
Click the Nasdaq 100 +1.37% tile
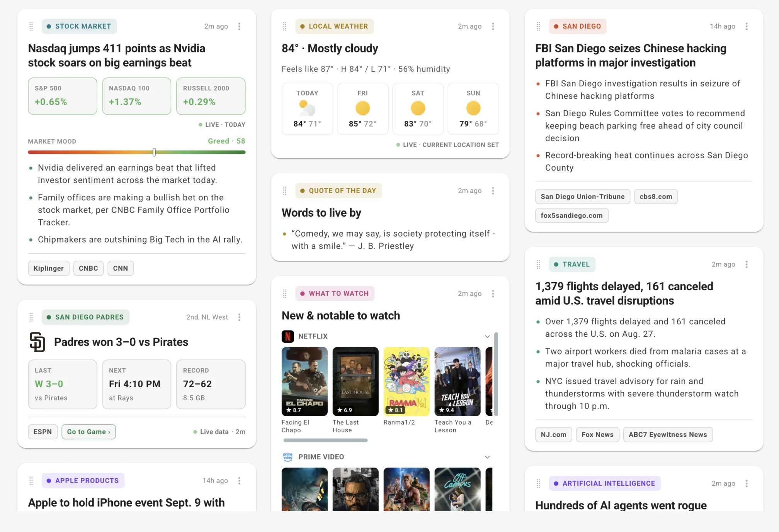137,96
